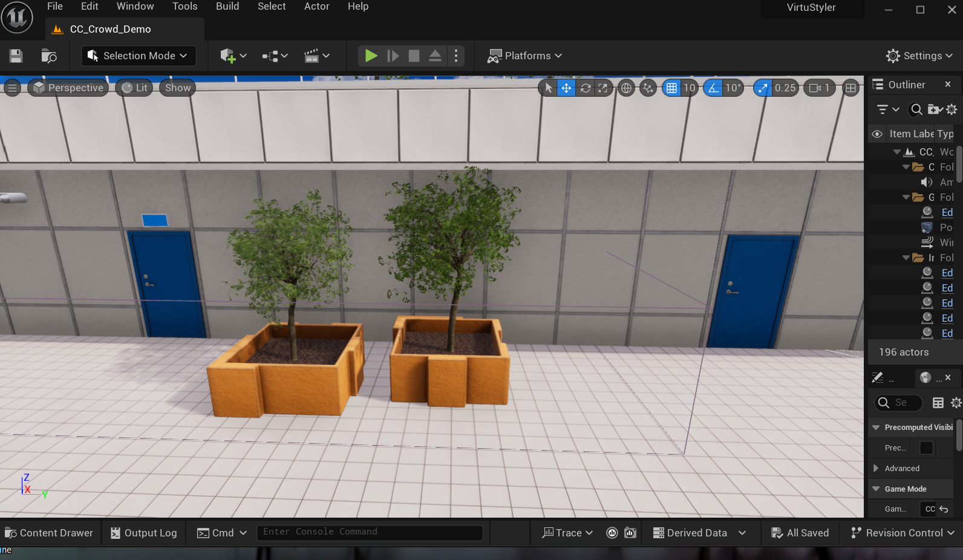Viewport: 963px width, 560px height.
Task: Toggle world/local coordinate space globe icon
Action: [x=627, y=88]
